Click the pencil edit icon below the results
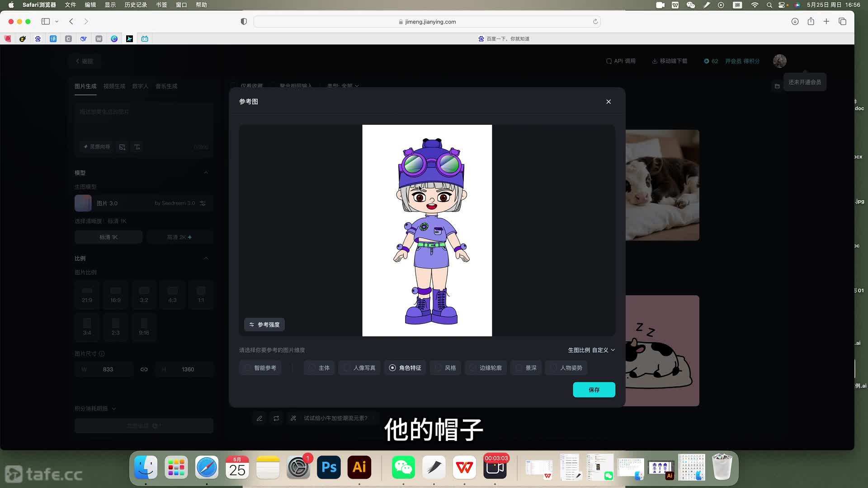Viewport: 868px width, 488px height. [x=259, y=418]
